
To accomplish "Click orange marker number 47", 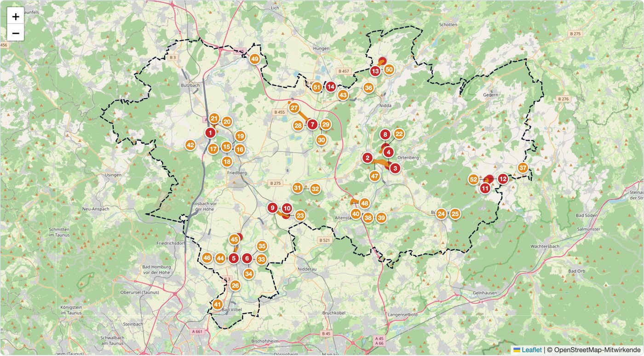I will click(x=375, y=176).
